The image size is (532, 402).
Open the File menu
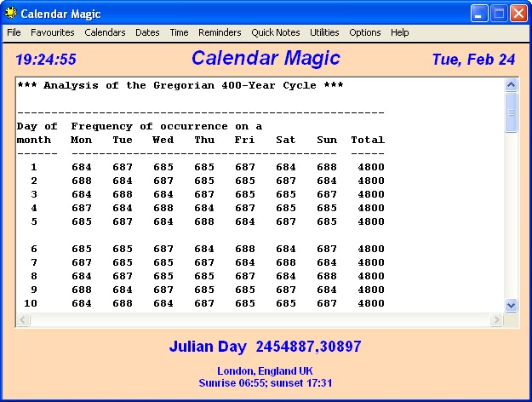14,32
